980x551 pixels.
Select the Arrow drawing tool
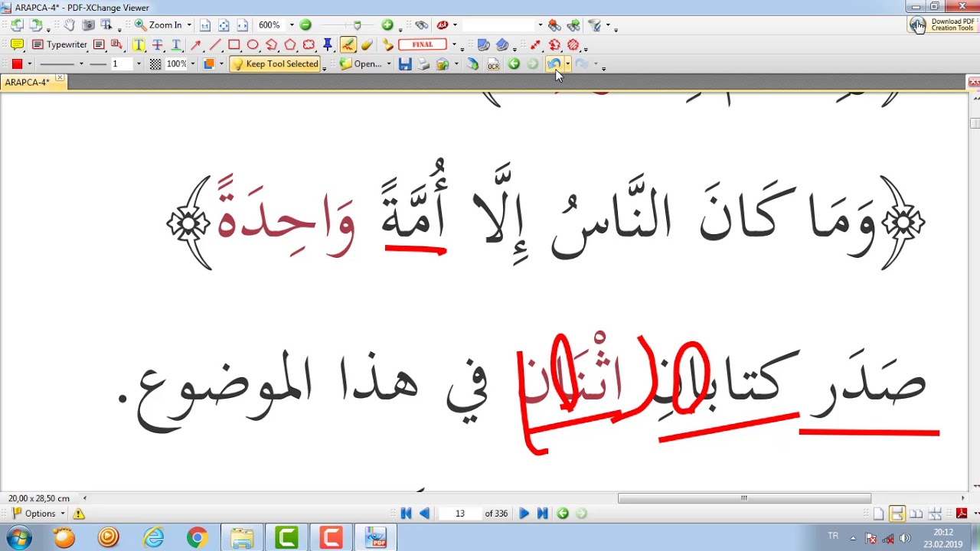[196, 45]
